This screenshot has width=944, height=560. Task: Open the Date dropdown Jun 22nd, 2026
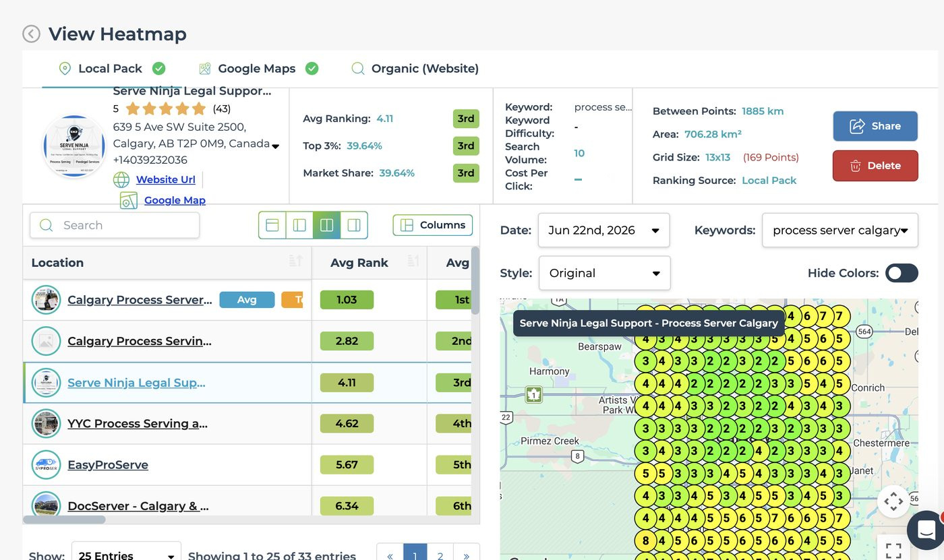click(x=603, y=230)
